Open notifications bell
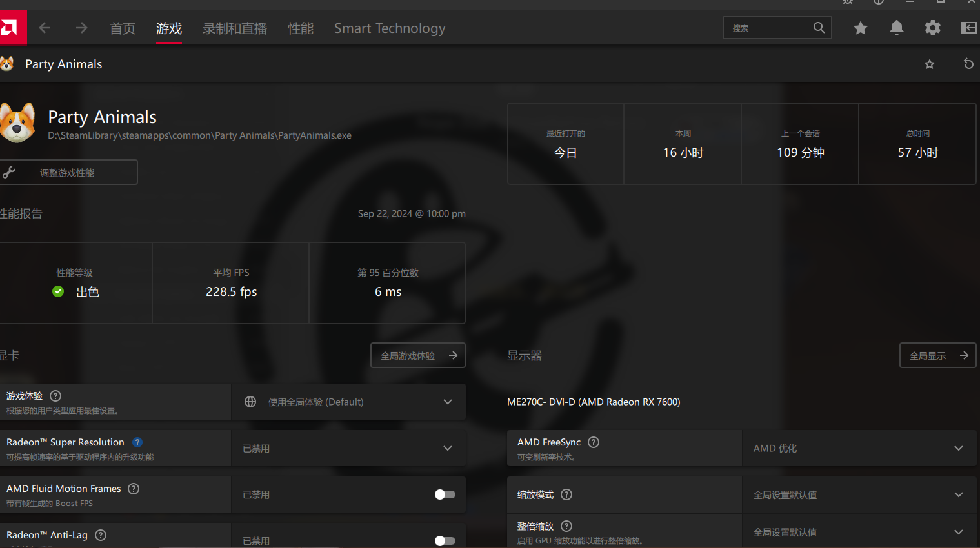 tap(896, 28)
